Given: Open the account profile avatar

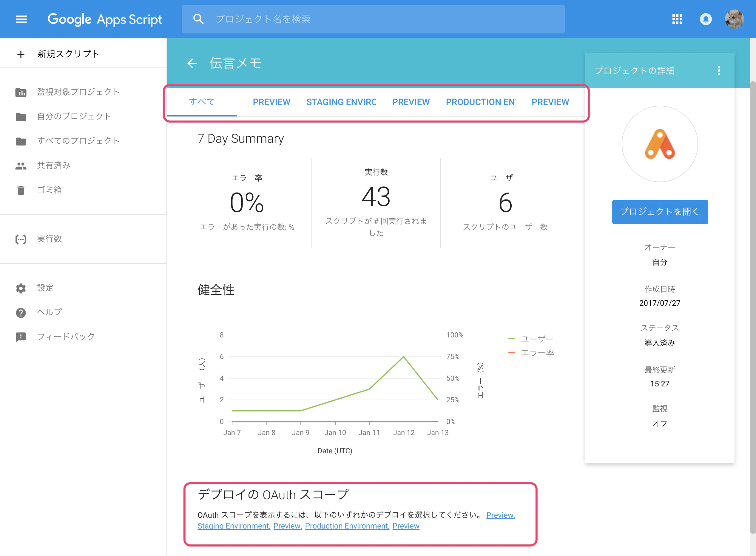Looking at the screenshot, I should [734, 19].
